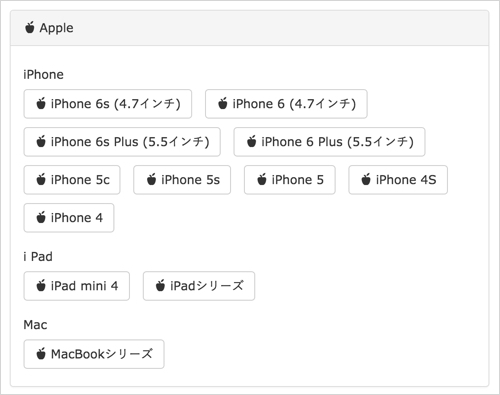This screenshot has width=500, height=395.
Task: Click the apple icon on MacBookシリーズ button
Action: pos(41,354)
